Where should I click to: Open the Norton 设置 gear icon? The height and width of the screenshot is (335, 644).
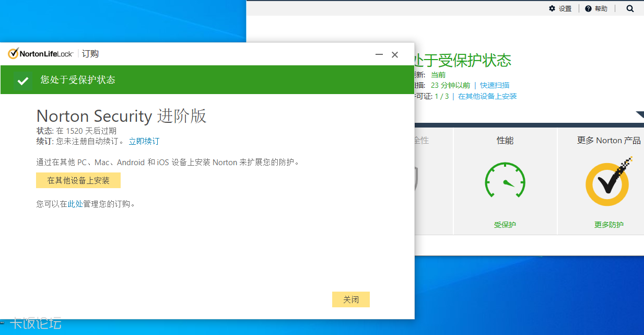pos(553,8)
